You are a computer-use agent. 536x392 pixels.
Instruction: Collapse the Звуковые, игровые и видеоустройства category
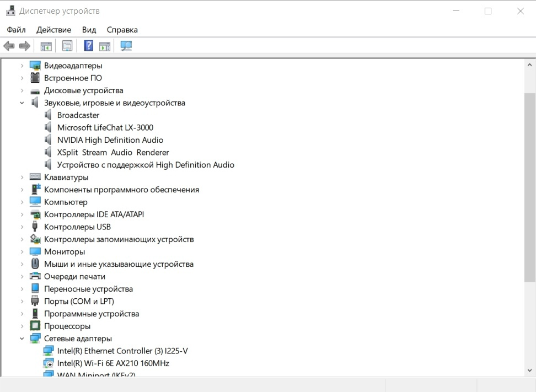click(x=22, y=103)
